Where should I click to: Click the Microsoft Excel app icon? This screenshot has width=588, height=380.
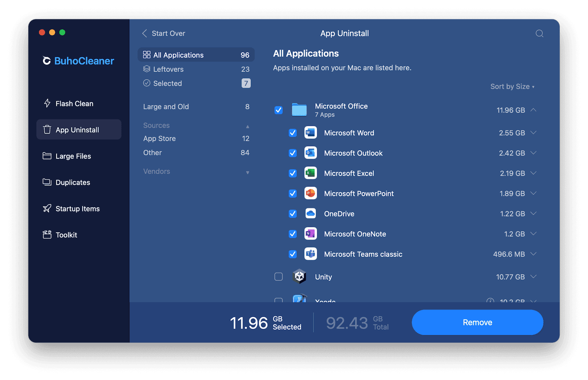(311, 173)
